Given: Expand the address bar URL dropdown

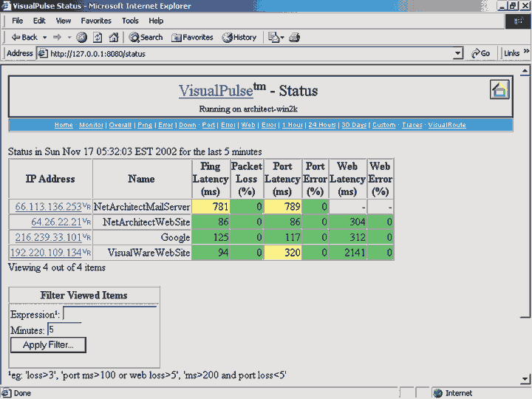Looking at the screenshot, I should (457, 53).
